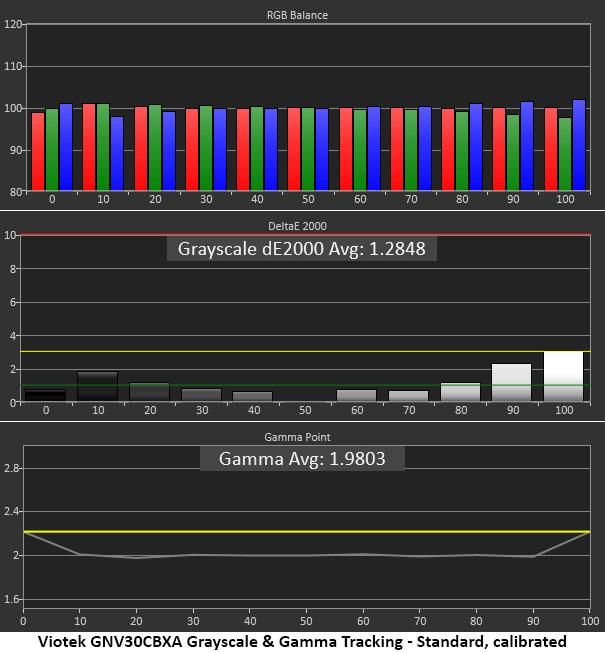
Task: Pick the green bar at 20 in RGB Balance
Action: coord(155,148)
